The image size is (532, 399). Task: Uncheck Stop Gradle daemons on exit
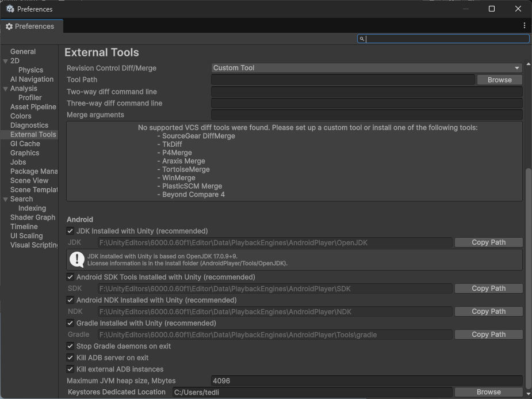(x=70, y=346)
